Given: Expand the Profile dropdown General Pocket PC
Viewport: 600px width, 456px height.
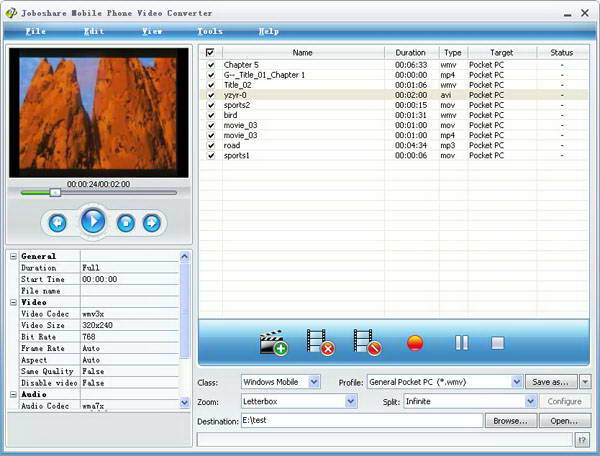Looking at the screenshot, I should 517,382.
